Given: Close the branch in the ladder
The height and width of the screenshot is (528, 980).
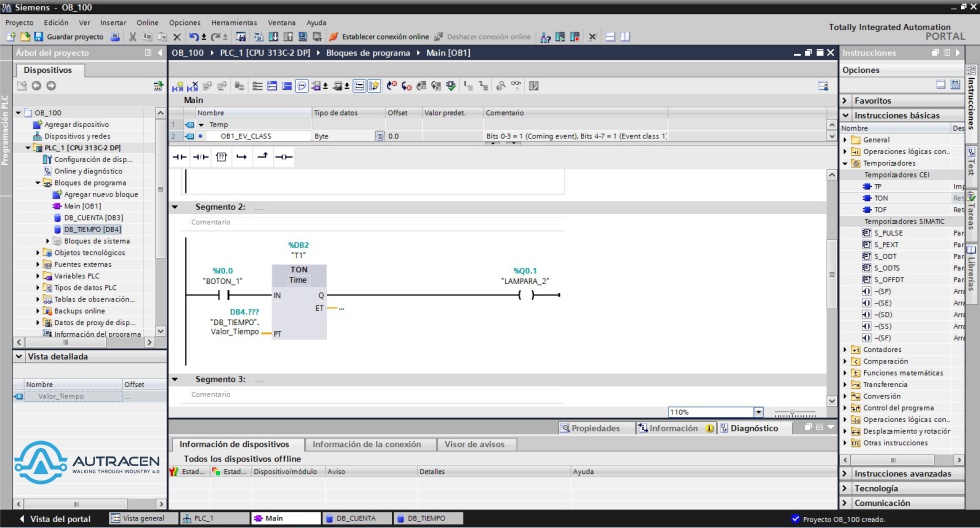Looking at the screenshot, I should click(x=262, y=157).
